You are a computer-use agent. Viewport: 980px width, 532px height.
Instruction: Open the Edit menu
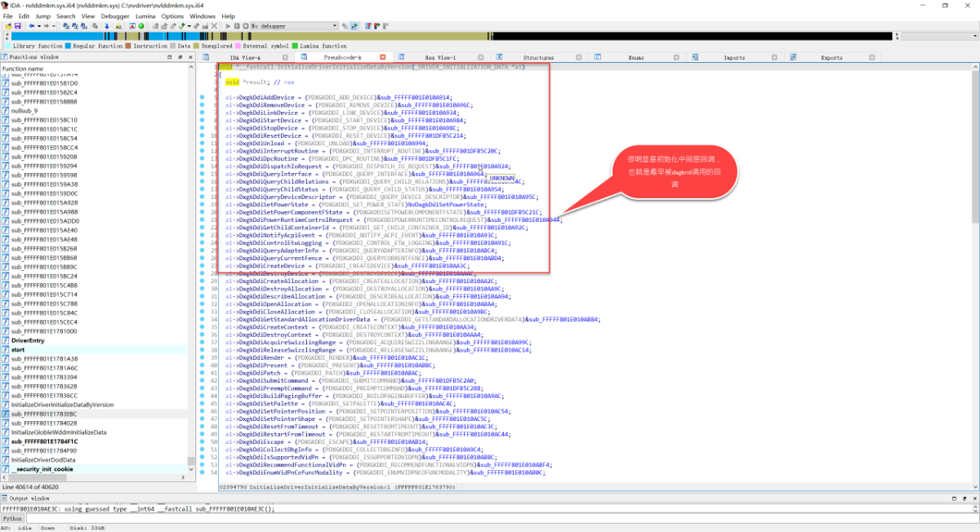(x=24, y=16)
